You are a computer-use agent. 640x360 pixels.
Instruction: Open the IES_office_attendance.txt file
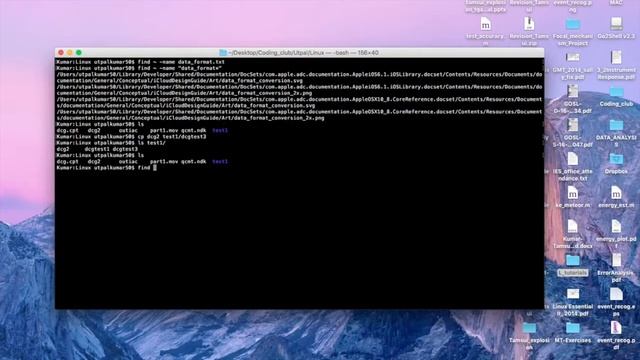[x=573, y=160]
